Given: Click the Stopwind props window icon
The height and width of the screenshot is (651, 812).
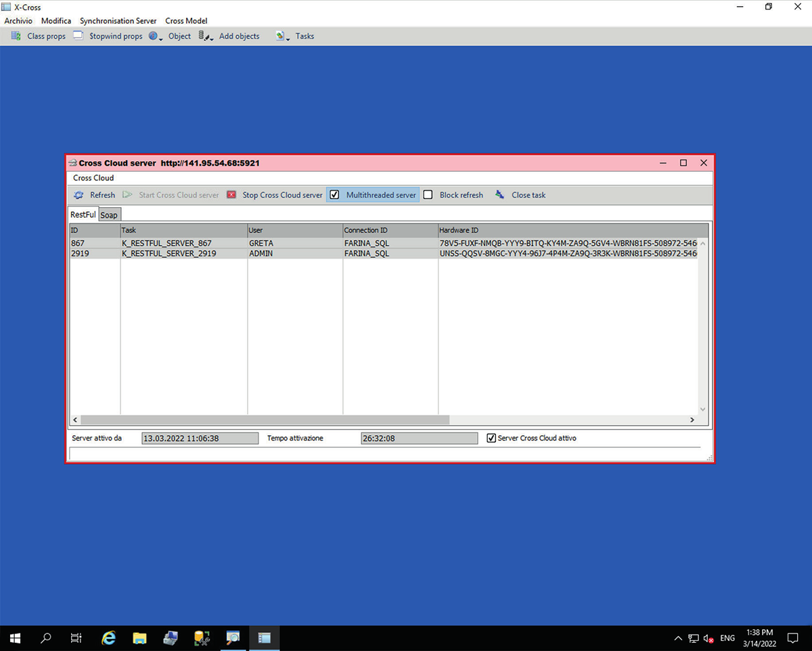Looking at the screenshot, I should (x=78, y=36).
